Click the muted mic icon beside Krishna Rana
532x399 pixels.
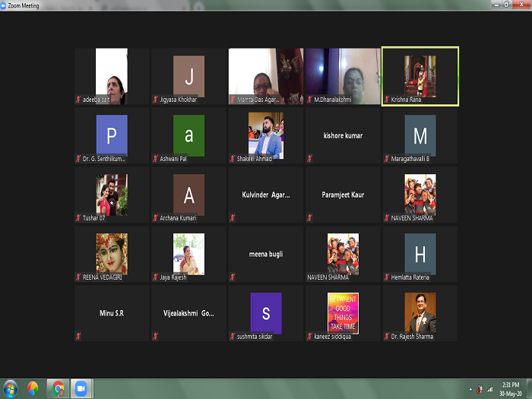(386, 100)
